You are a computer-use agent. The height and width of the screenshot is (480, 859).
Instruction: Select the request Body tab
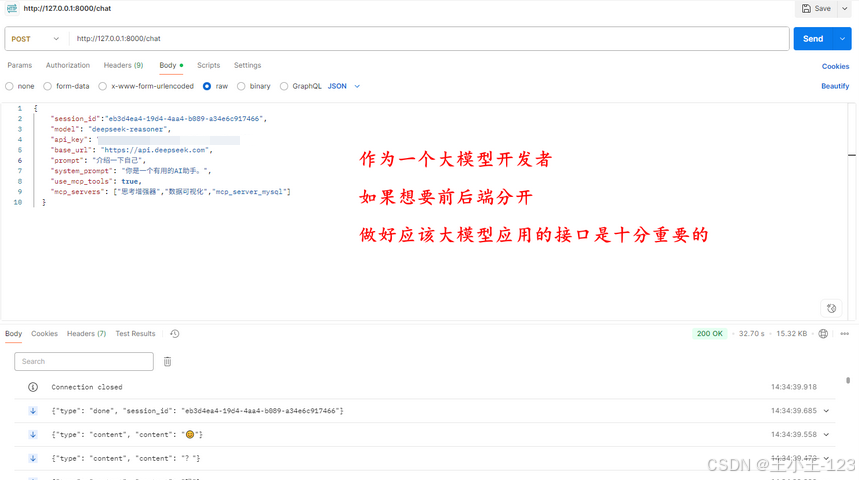[x=171, y=65]
